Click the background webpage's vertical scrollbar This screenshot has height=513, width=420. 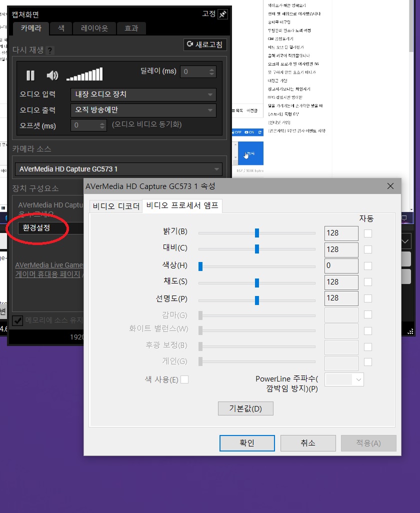[x=411, y=104]
